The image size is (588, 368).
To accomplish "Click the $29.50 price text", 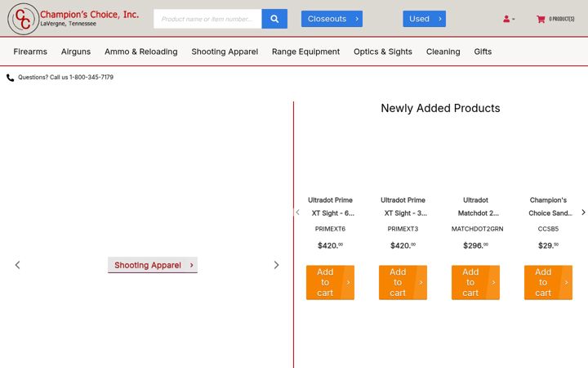I will click(x=548, y=245).
